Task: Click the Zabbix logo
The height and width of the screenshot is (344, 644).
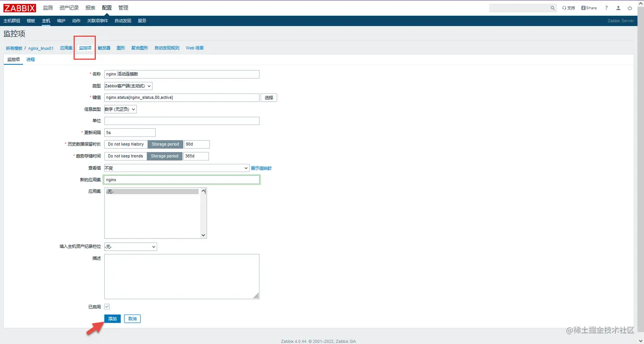Action: pyautogui.click(x=20, y=8)
